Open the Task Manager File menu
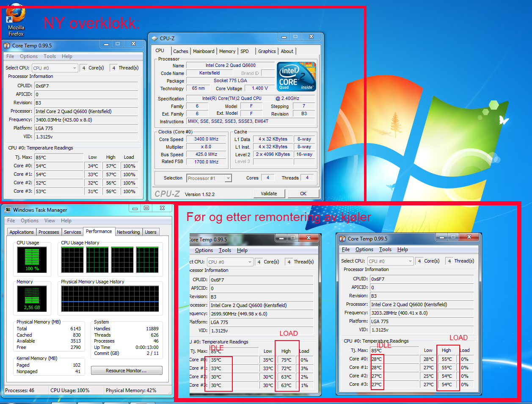This screenshot has width=532, height=404. tap(11, 221)
